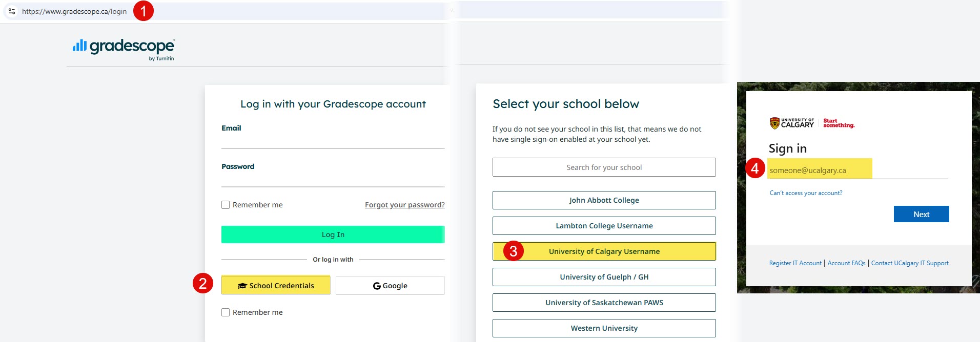Select John Abbott College
The height and width of the screenshot is (342, 980).
604,200
